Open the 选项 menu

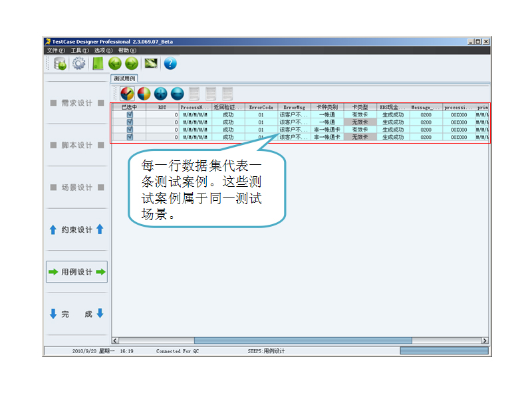(x=103, y=51)
